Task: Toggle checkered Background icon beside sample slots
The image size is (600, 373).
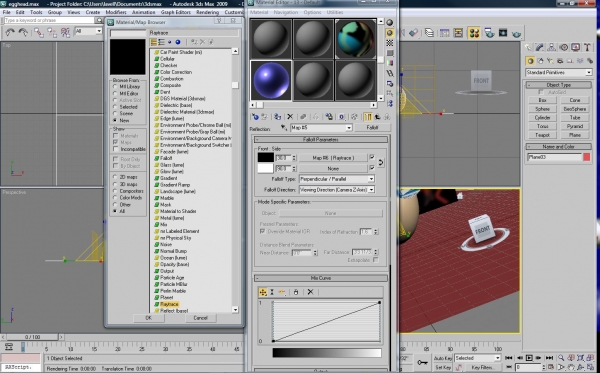Action: [390, 43]
